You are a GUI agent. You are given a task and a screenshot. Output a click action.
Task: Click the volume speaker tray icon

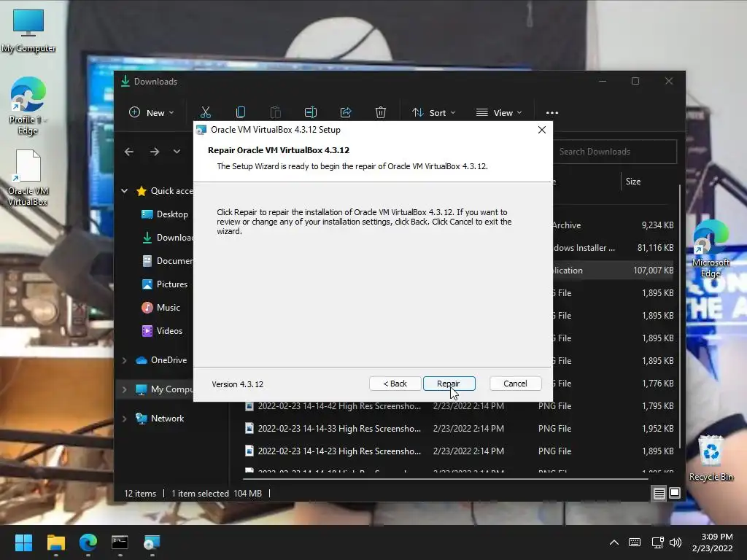pyautogui.click(x=676, y=542)
